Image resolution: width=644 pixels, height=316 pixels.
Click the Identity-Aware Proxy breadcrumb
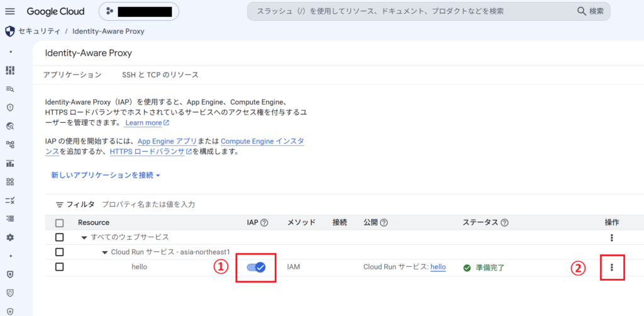108,31
